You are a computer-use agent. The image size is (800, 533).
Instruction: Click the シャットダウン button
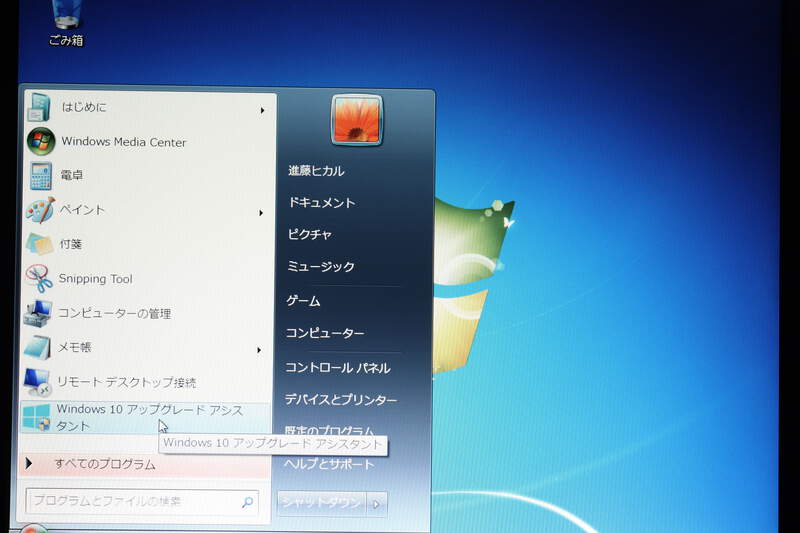322,504
